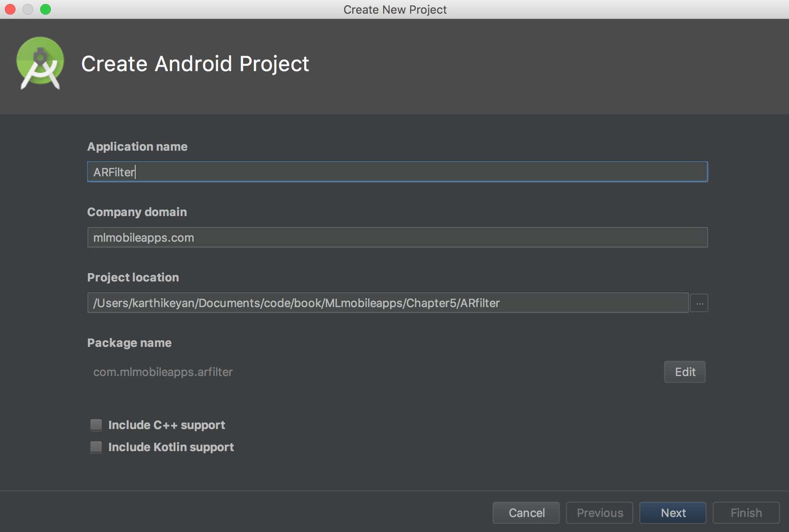Click the Company domain field
Screen dimensions: 789x532
click(x=397, y=237)
